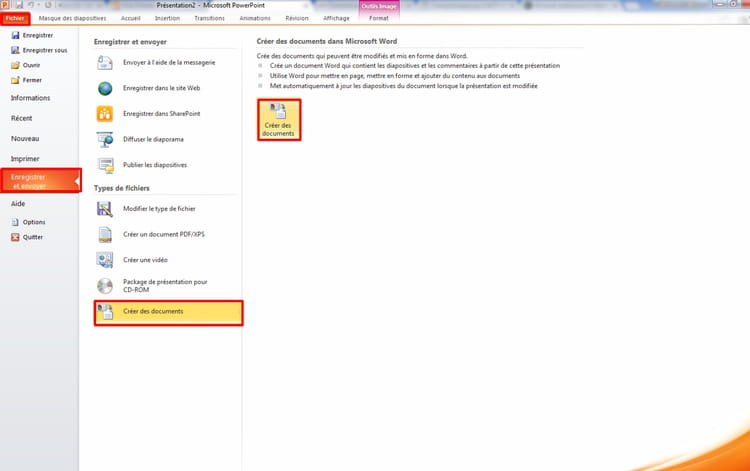The height and width of the screenshot is (471, 750).
Task: Click the undo arrow in the title bar
Action: coord(31,5)
